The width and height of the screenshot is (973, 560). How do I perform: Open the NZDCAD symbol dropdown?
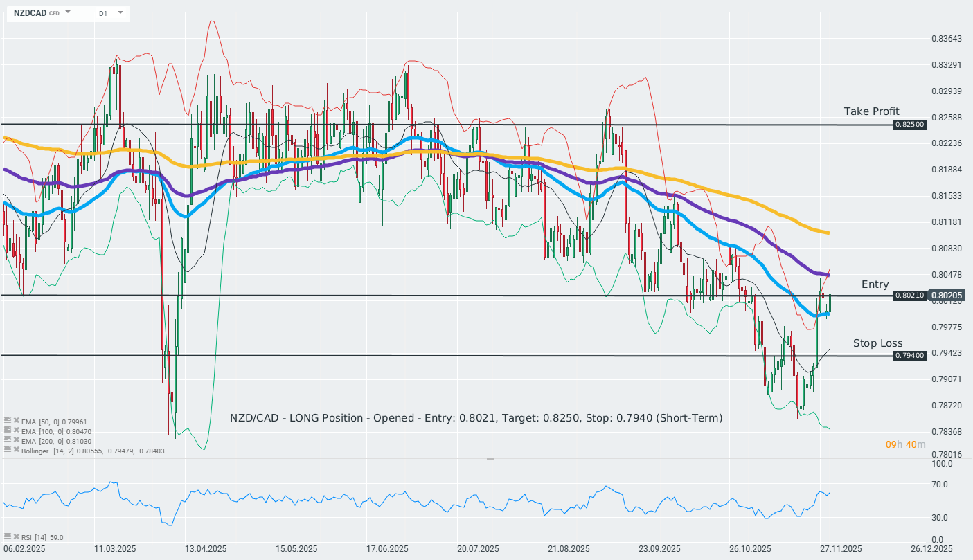click(68, 12)
